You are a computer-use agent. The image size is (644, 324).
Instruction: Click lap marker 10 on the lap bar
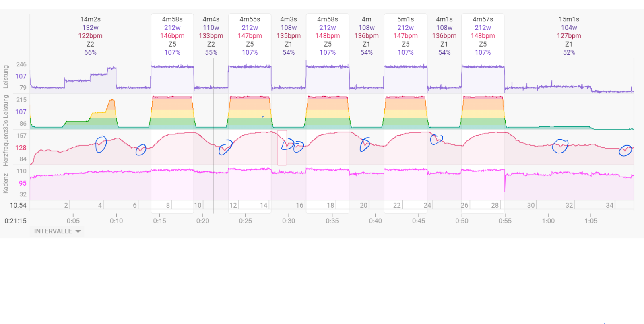198,205
